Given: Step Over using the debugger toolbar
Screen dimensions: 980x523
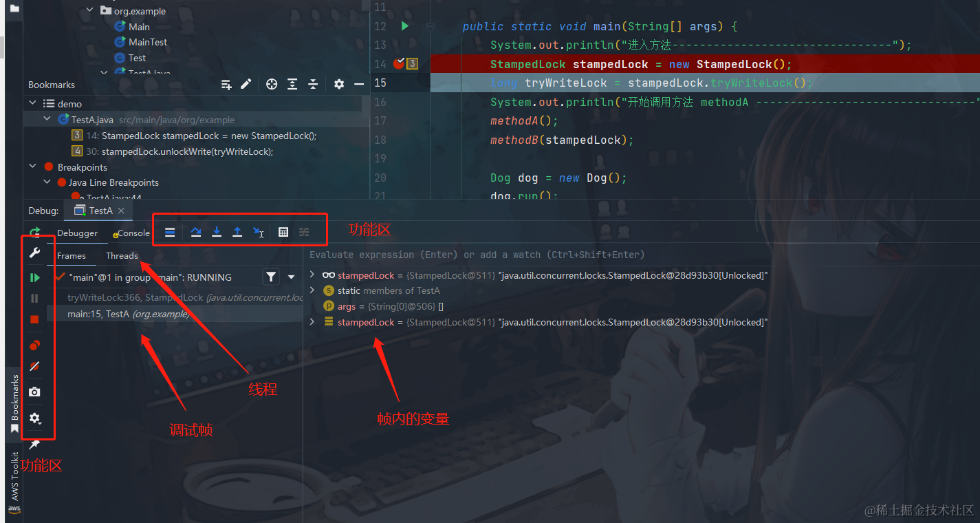Looking at the screenshot, I should [x=196, y=233].
